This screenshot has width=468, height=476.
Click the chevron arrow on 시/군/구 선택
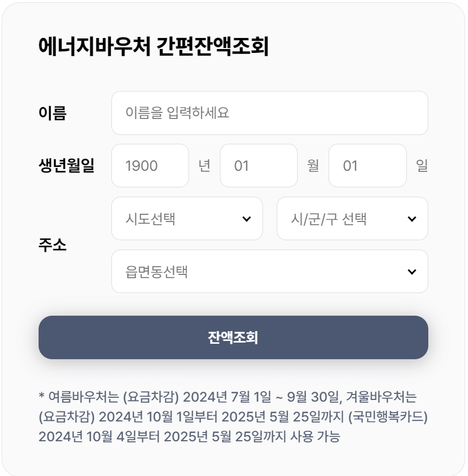(412, 219)
